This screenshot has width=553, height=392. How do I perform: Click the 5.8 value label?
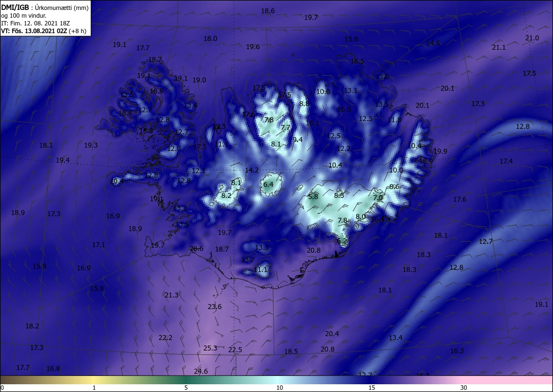(x=313, y=196)
